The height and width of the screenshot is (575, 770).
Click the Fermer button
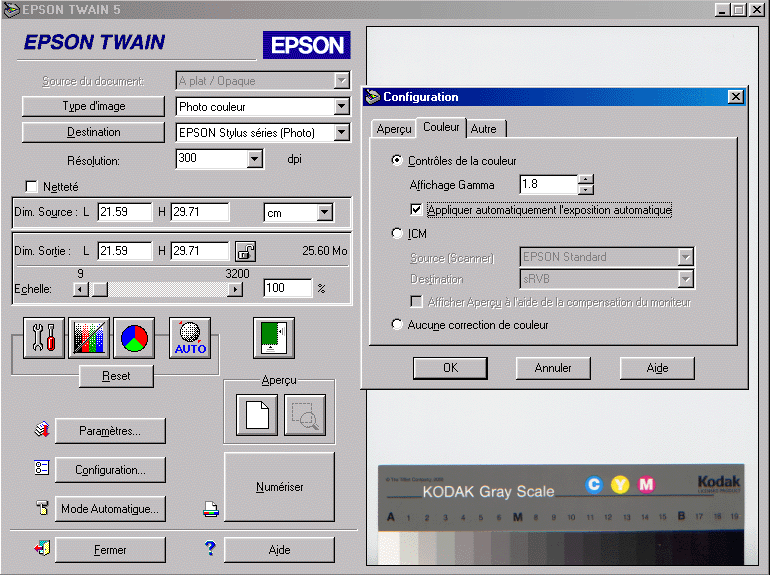[110, 549]
